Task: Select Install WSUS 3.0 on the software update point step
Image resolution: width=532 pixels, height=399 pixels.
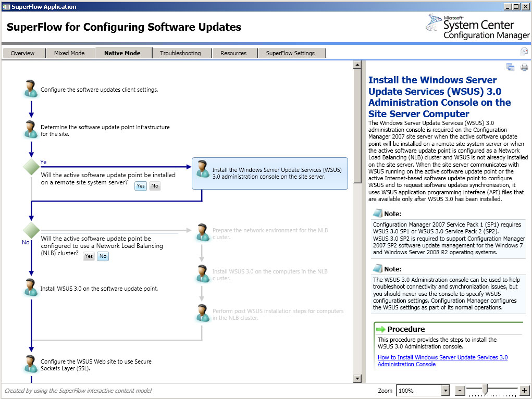Action: [x=99, y=289]
